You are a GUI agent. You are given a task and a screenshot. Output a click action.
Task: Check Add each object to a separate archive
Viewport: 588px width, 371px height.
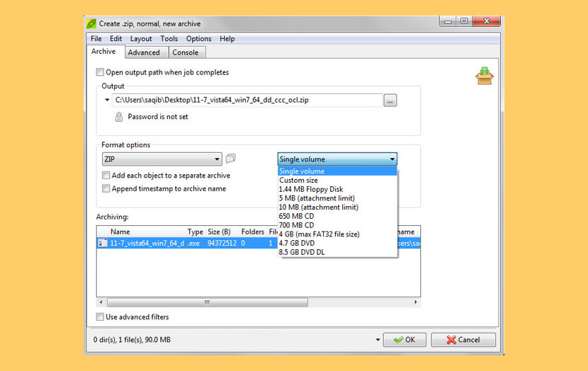click(x=106, y=176)
